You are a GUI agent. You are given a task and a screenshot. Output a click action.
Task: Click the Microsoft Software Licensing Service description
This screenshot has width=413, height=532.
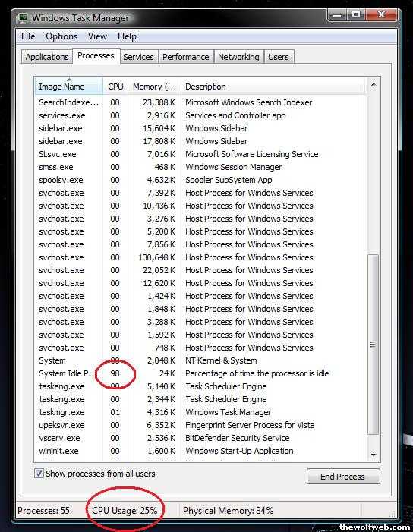pos(251,154)
